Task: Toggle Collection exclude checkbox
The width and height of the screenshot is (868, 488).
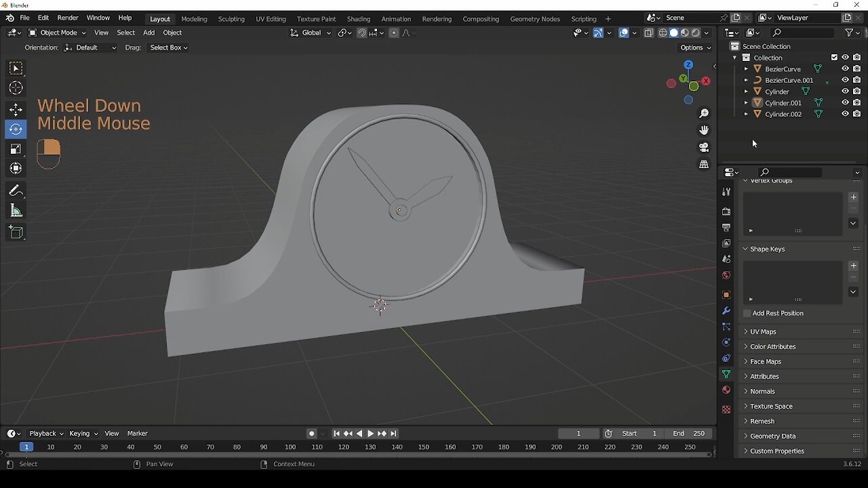Action: [834, 58]
